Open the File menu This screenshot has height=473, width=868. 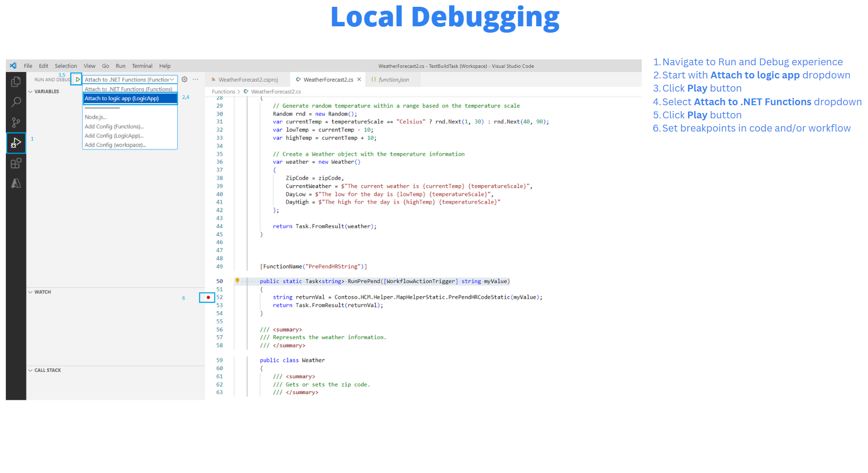tap(28, 66)
